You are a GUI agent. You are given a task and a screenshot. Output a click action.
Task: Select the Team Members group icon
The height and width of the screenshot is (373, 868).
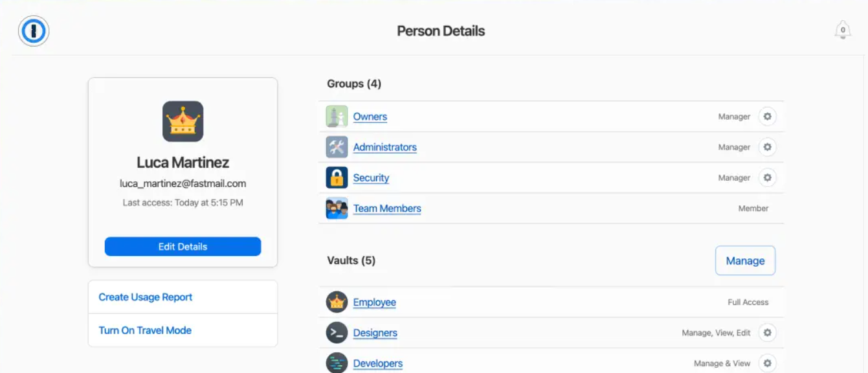(x=337, y=208)
